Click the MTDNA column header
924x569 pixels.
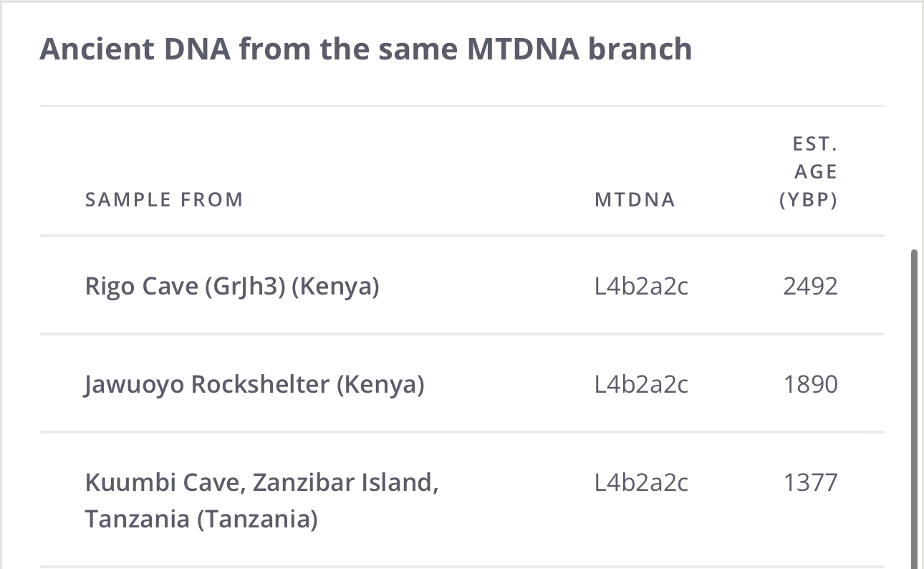pyautogui.click(x=635, y=200)
